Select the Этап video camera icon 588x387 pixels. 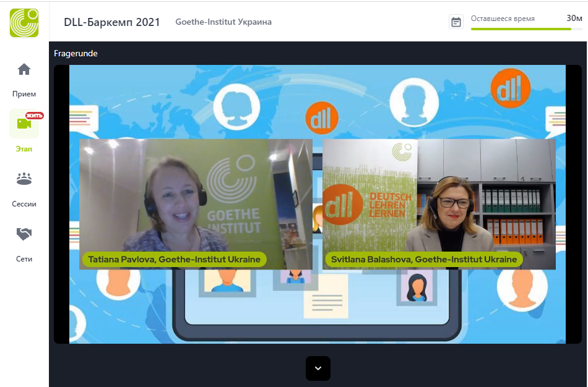[24, 124]
